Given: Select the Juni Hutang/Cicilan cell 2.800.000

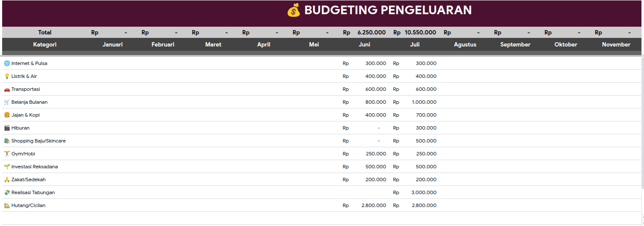Looking at the screenshot, I should [x=365, y=205].
